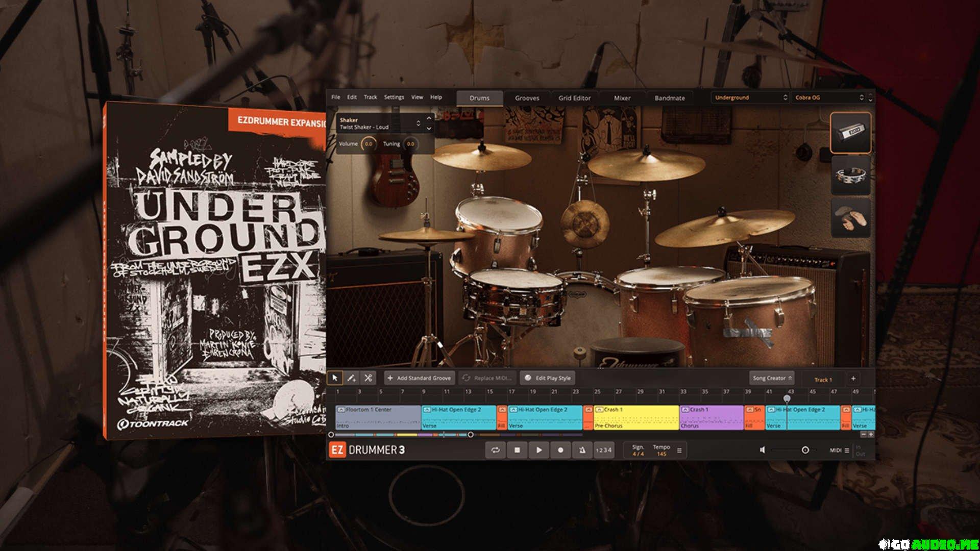The image size is (980, 551).
Task: Click the playhead marker on the ruler
Action: 787,398
